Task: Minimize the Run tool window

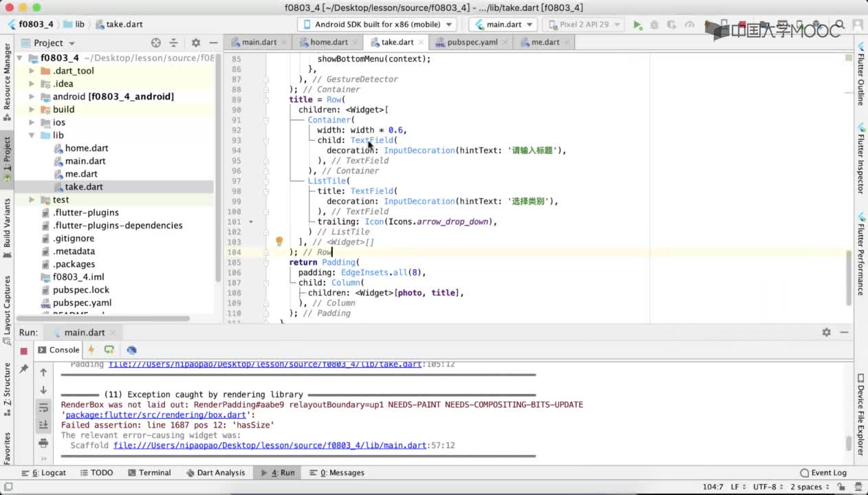Action: tap(844, 332)
